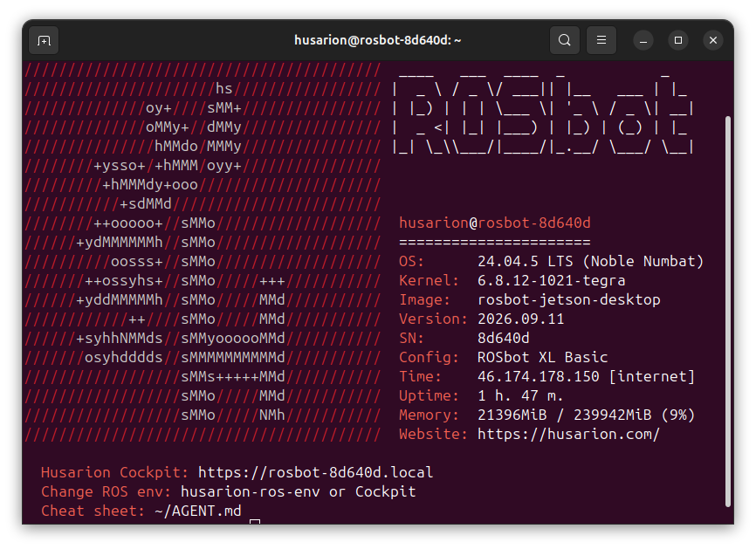The width and height of the screenshot is (756, 549).
Task: Click the IP address 46.174.178.150
Action: [x=538, y=376]
